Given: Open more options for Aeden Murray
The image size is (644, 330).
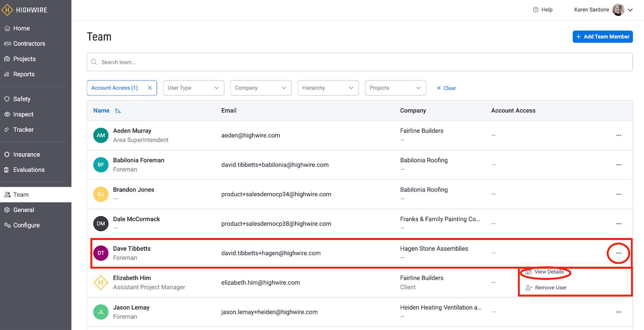Looking at the screenshot, I should tap(619, 135).
